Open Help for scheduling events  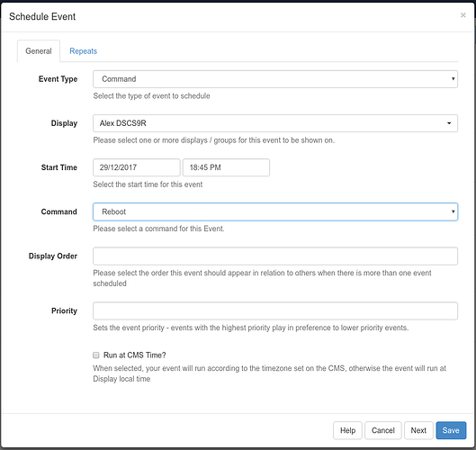347,430
